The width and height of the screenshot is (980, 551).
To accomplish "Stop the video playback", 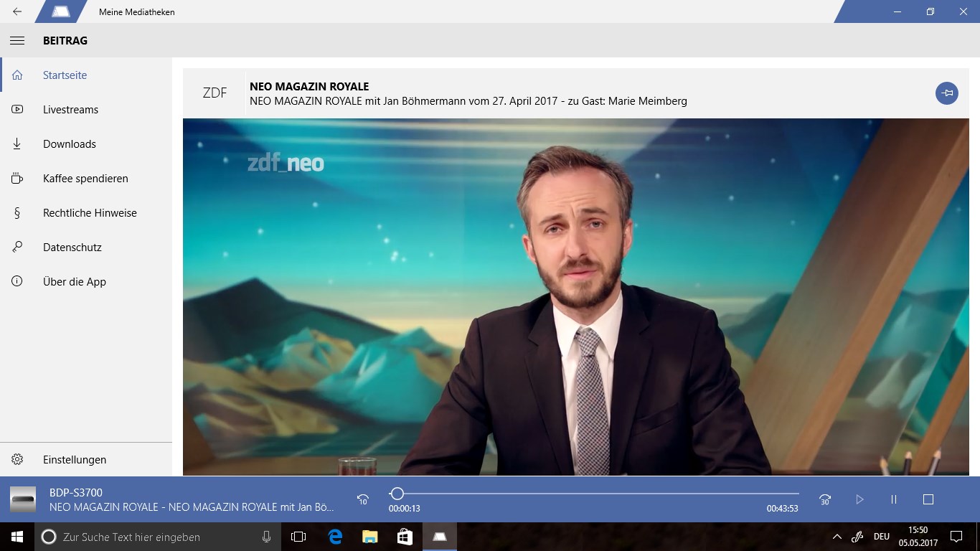I will point(928,499).
